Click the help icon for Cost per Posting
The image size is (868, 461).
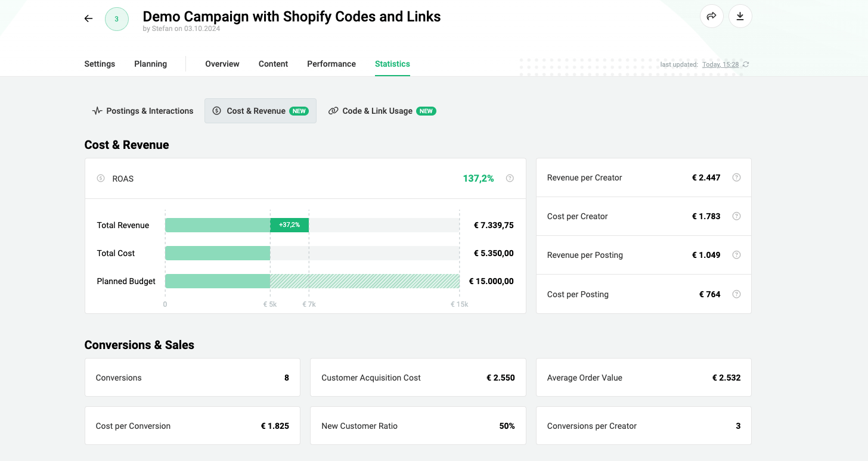[x=736, y=294]
